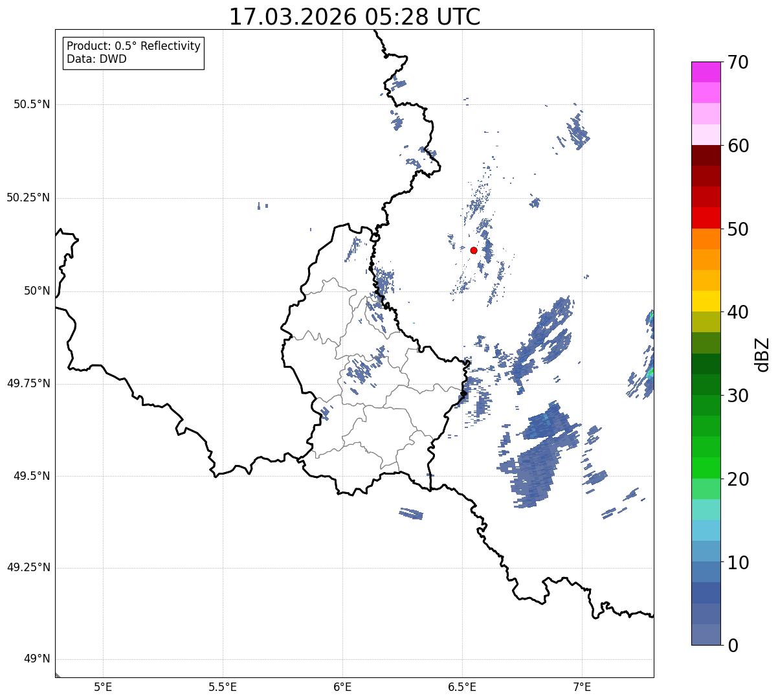Click the yellow colorbar segment at 40
This screenshot has width=778, height=700.
point(706,302)
